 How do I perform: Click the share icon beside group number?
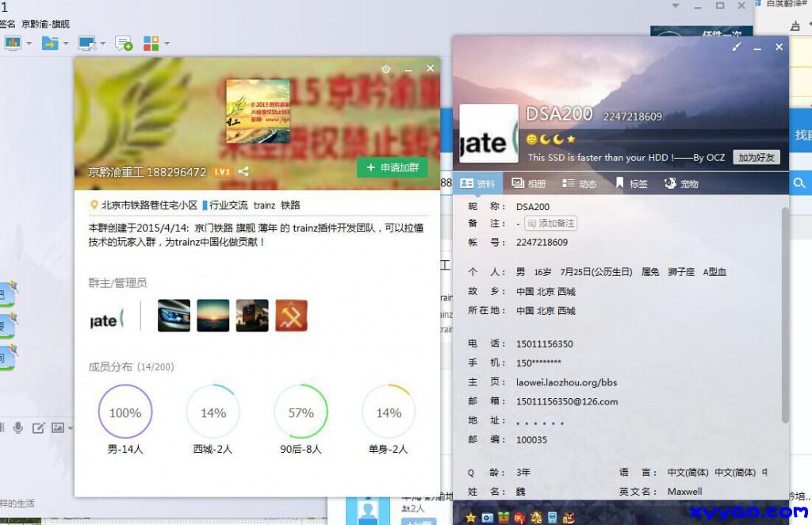coord(243,171)
